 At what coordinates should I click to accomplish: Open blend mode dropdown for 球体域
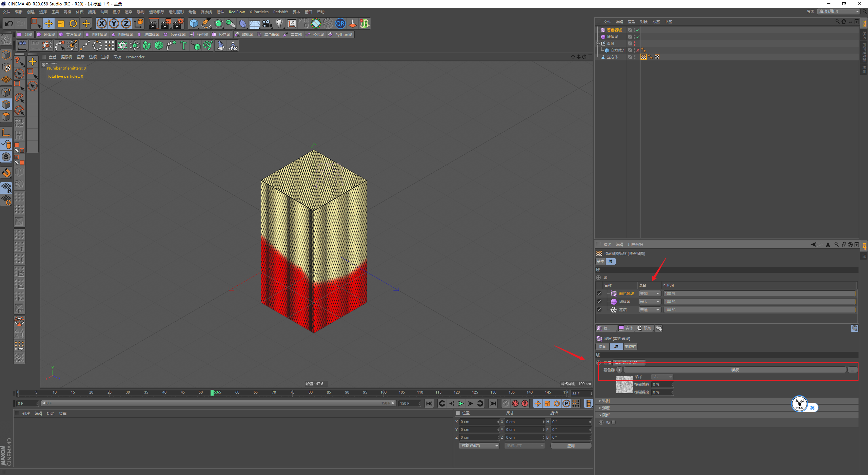point(649,302)
